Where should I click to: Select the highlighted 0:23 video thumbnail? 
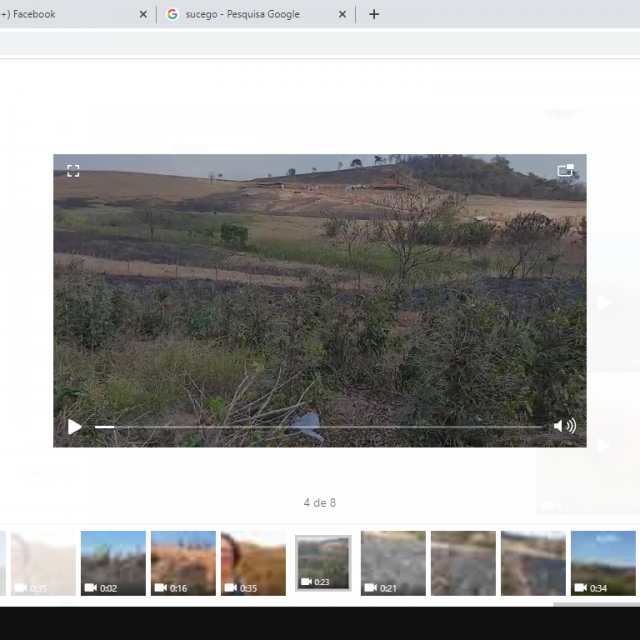pos(323,563)
